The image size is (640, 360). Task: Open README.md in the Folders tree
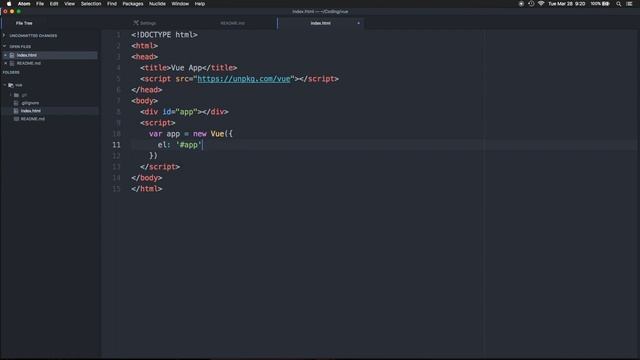tap(33, 119)
